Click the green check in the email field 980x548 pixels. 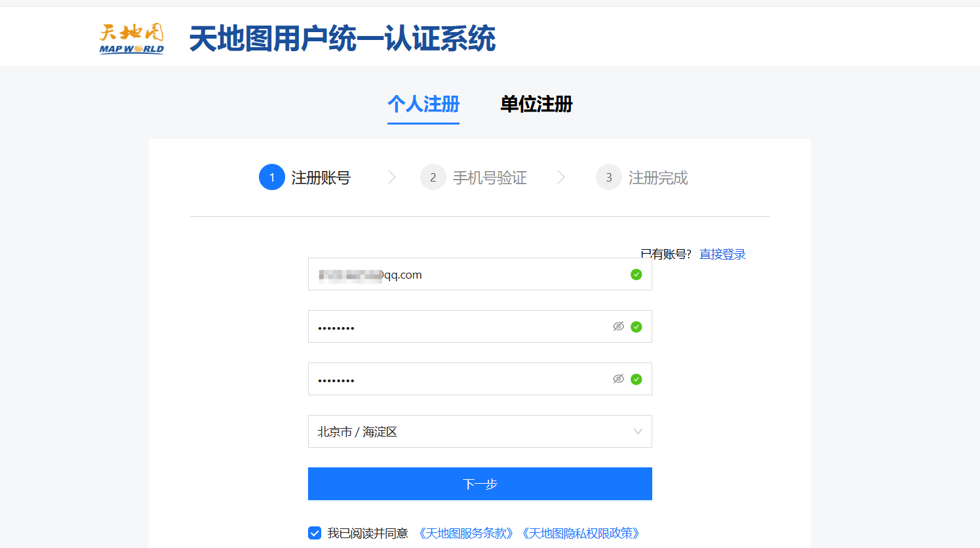click(x=636, y=275)
